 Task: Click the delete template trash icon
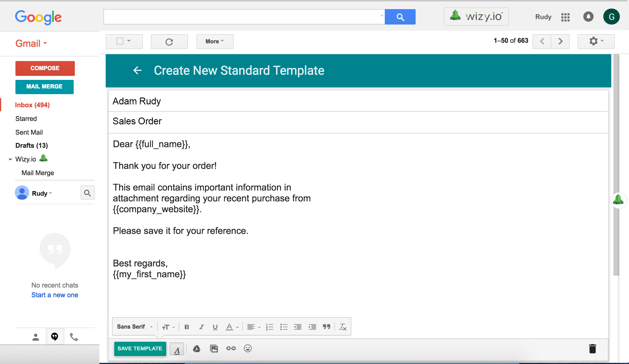click(592, 348)
